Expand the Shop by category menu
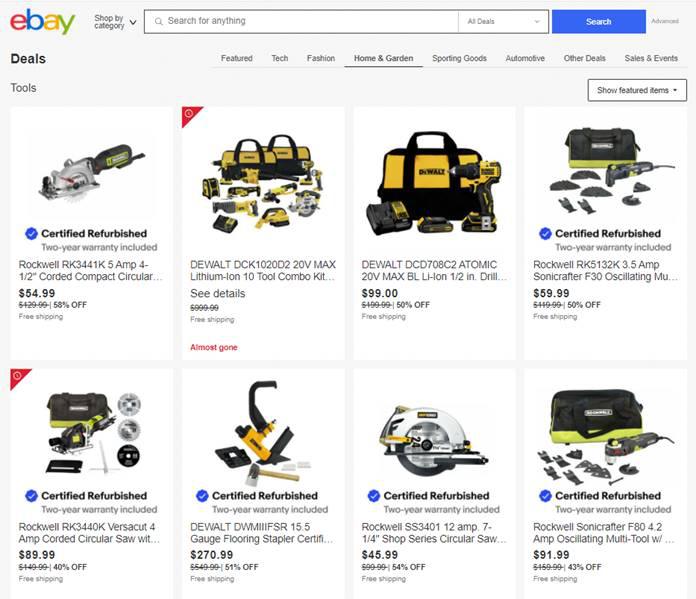 115,22
